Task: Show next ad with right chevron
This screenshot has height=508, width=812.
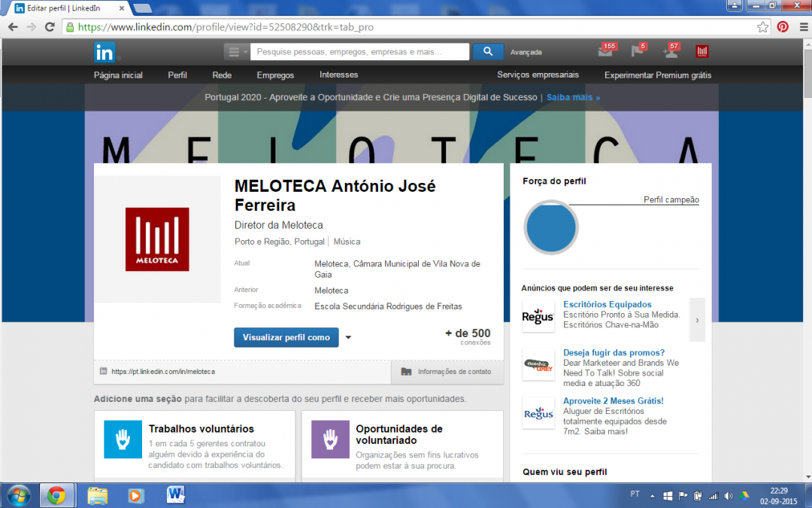Action: pyautogui.click(x=697, y=320)
